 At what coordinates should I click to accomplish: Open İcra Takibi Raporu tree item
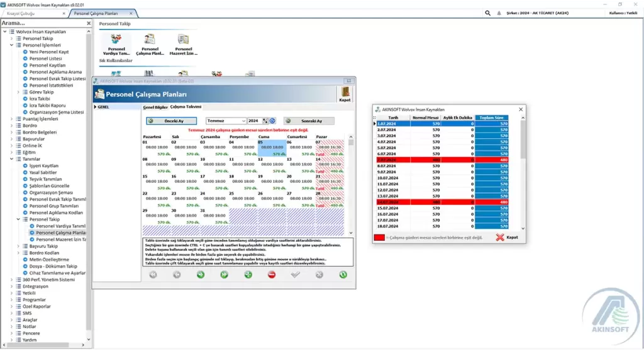[47, 106]
